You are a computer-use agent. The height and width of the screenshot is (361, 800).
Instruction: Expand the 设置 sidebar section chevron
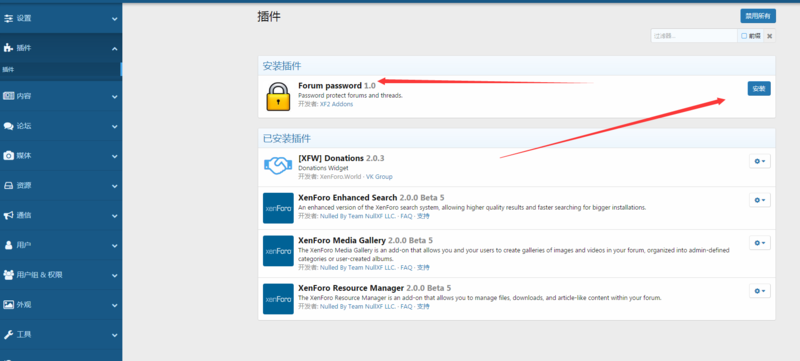[114, 19]
